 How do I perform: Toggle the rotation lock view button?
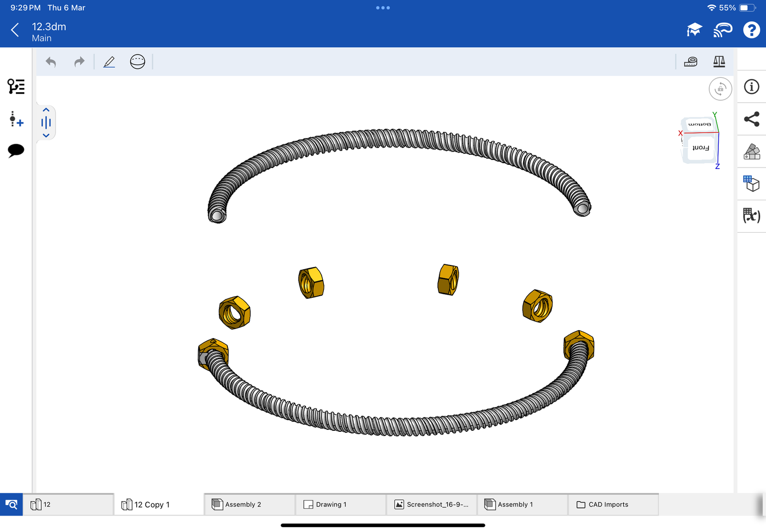tap(720, 89)
